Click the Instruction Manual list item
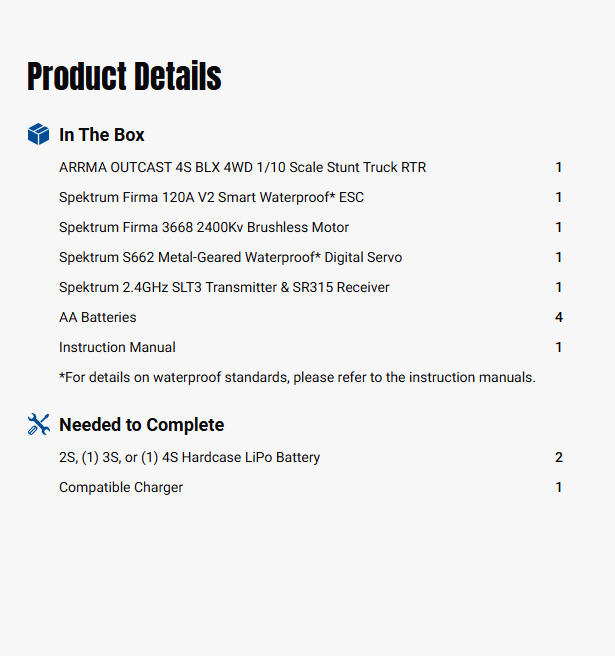The height and width of the screenshot is (658, 615). coord(117,347)
